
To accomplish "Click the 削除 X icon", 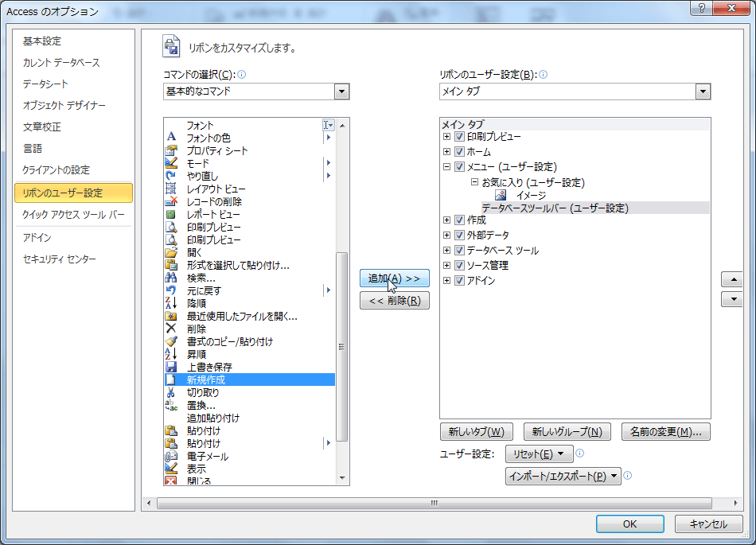I will tap(171, 329).
